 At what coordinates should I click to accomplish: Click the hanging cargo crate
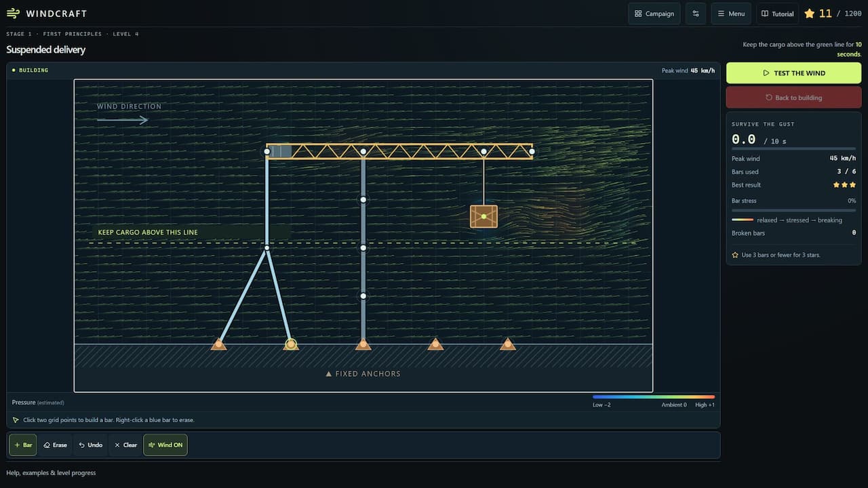coord(484,216)
